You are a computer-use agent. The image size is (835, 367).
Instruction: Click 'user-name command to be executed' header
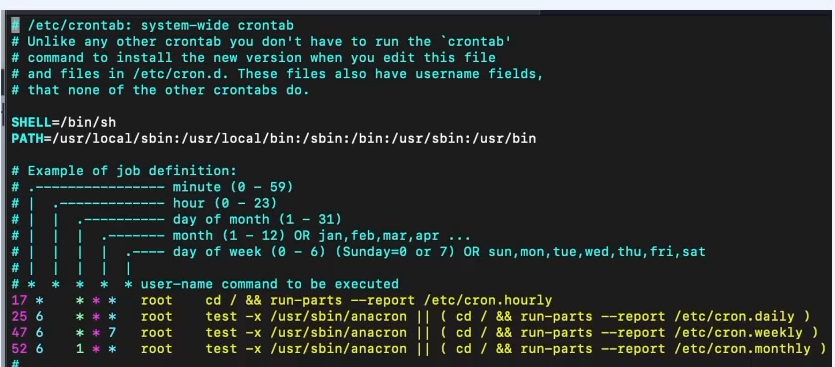pos(269,284)
